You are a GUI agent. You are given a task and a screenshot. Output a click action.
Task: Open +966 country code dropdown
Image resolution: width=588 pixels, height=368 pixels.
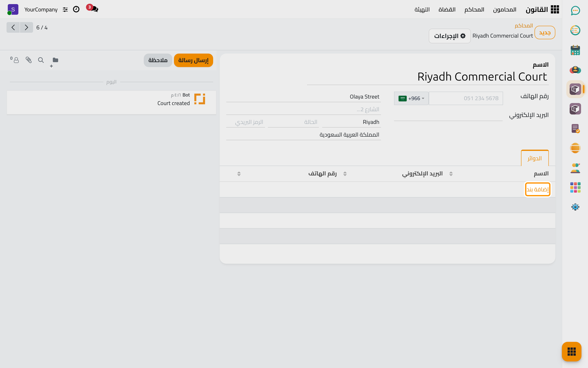[411, 98]
